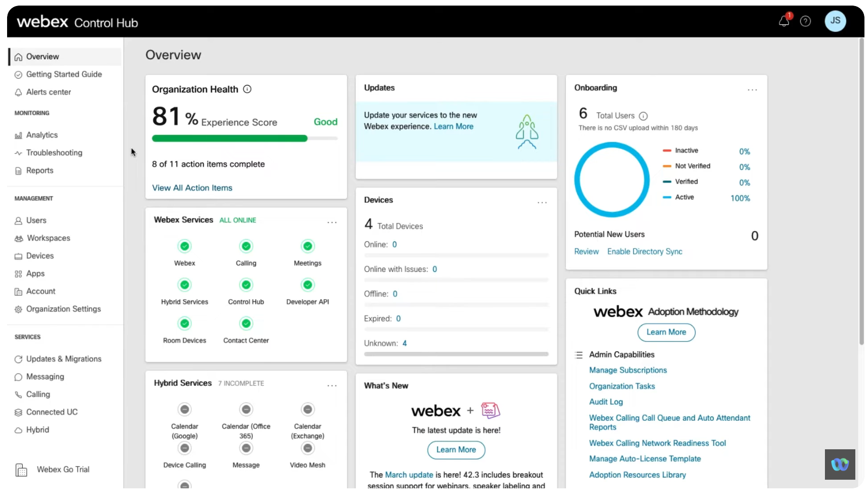Select Overview in the sidebar
Image resolution: width=868 pixels, height=501 pixels.
65,57
